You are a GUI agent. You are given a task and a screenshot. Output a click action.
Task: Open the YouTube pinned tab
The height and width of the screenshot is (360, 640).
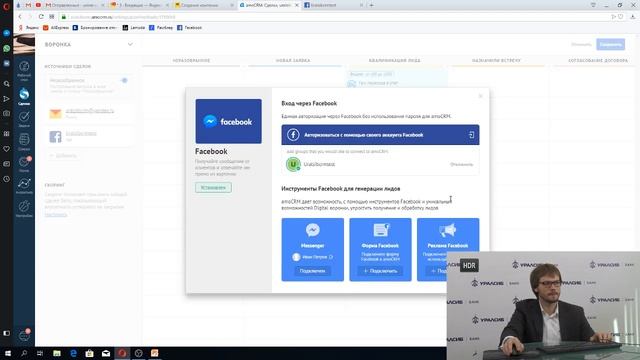38,5
